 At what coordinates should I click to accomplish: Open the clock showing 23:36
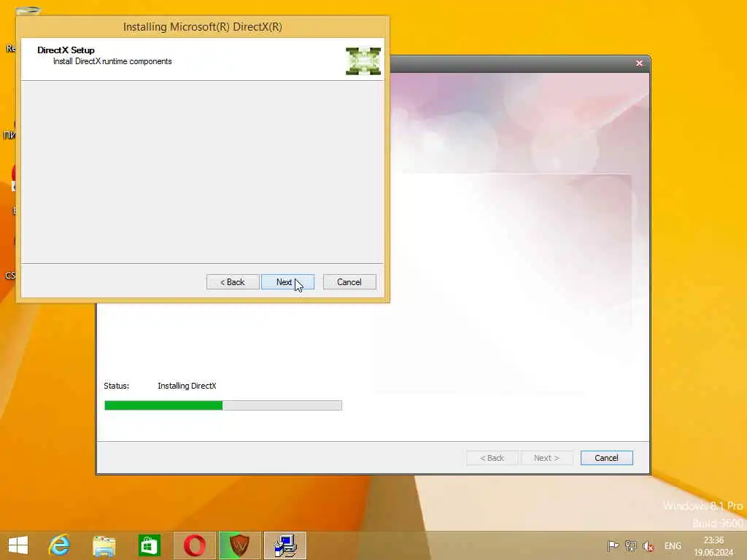[713, 546]
